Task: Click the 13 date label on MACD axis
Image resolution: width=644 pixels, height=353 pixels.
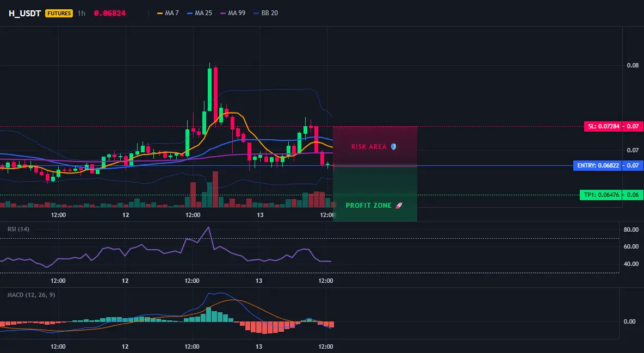Action: tap(259, 346)
